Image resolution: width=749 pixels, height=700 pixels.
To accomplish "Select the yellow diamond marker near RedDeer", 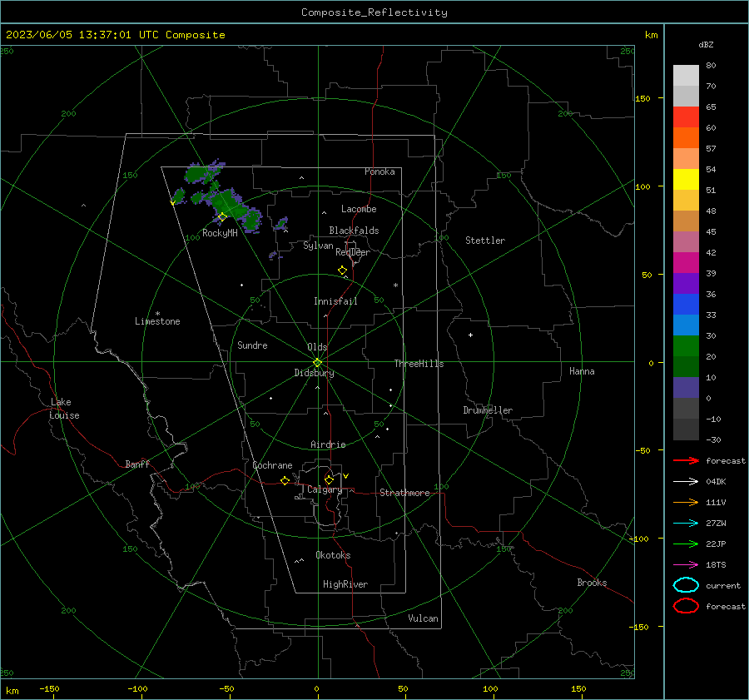I will pos(342,271).
